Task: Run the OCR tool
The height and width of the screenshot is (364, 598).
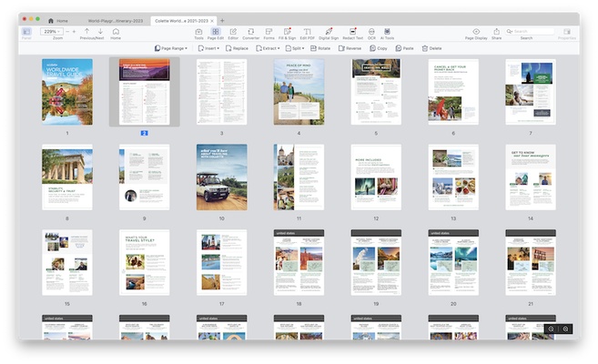Action: tap(371, 32)
